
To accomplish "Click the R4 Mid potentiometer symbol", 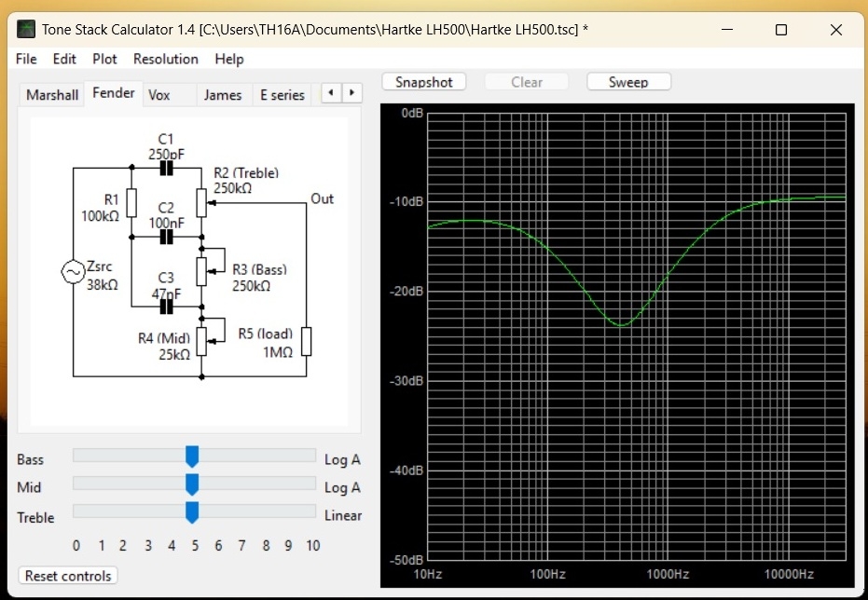I will [201, 341].
